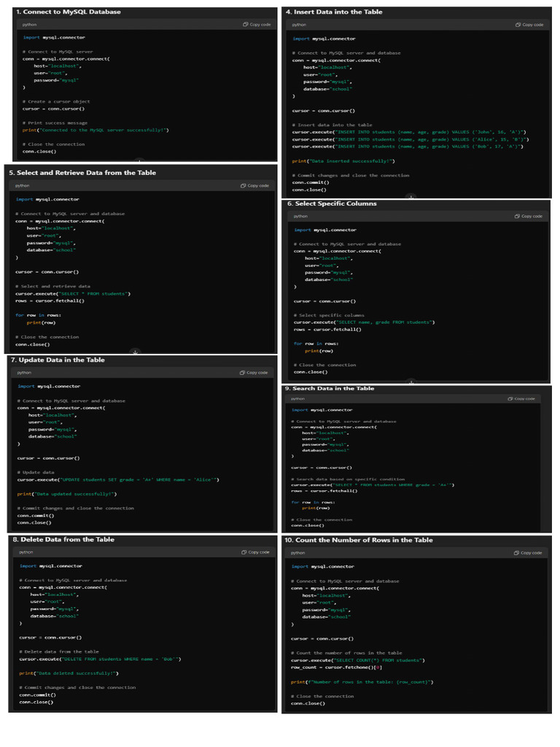This screenshot has width=560, height=747.
Task: Copy code for Update Data in the Table
Action: [254, 373]
